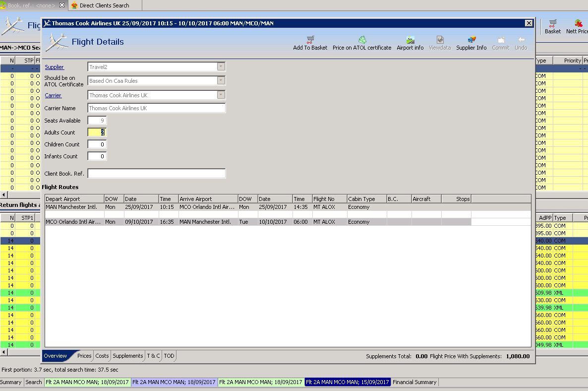Select the MCO Orlando Intl return route row
Viewport: 588px width, 391px height.
(258, 222)
